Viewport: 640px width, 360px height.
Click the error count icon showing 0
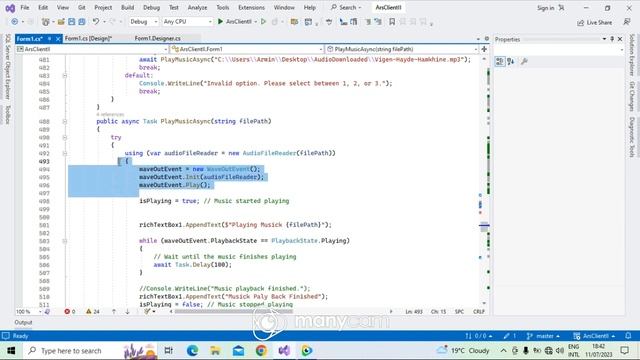pos(67,311)
